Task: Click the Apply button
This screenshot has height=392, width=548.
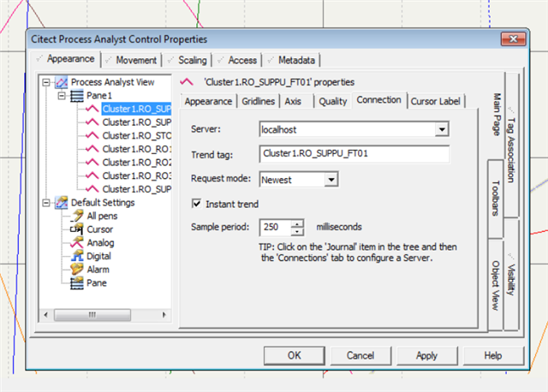Action: pos(426,356)
